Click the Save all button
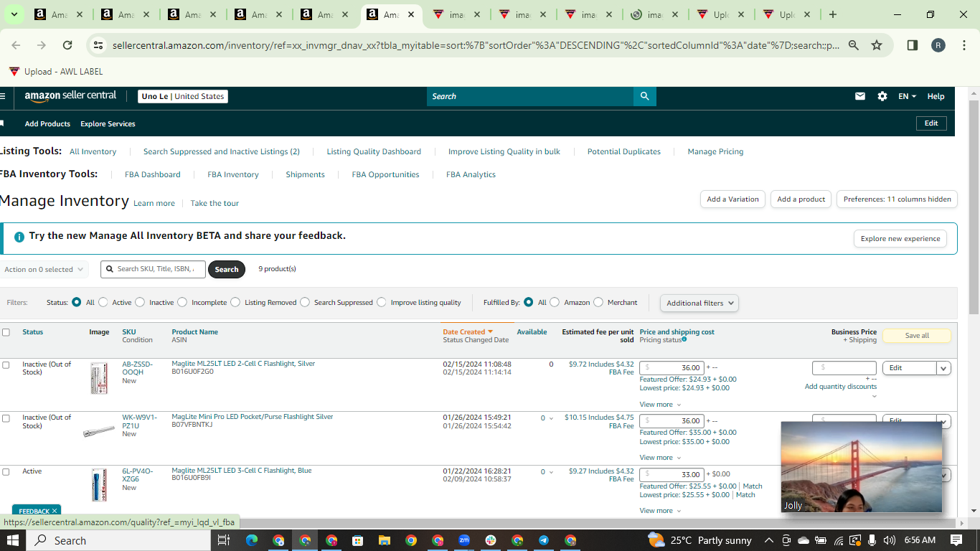Viewport: 980px width, 551px height. tap(917, 336)
